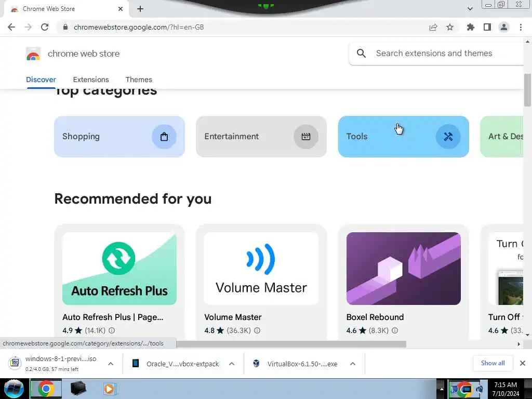The width and height of the screenshot is (532, 399).
Task: Click the VirtualBox exe file icon
Action: pos(256,363)
